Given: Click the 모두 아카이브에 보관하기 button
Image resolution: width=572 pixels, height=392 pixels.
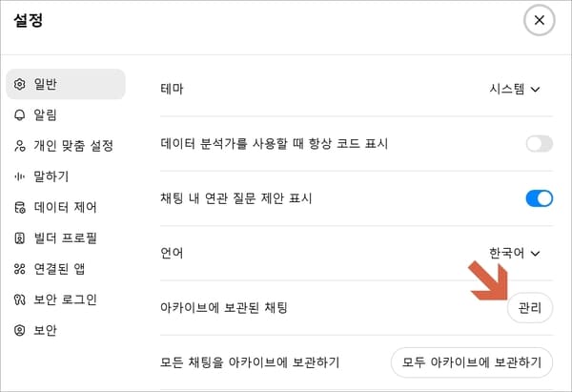Looking at the screenshot, I should coord(472,362).
